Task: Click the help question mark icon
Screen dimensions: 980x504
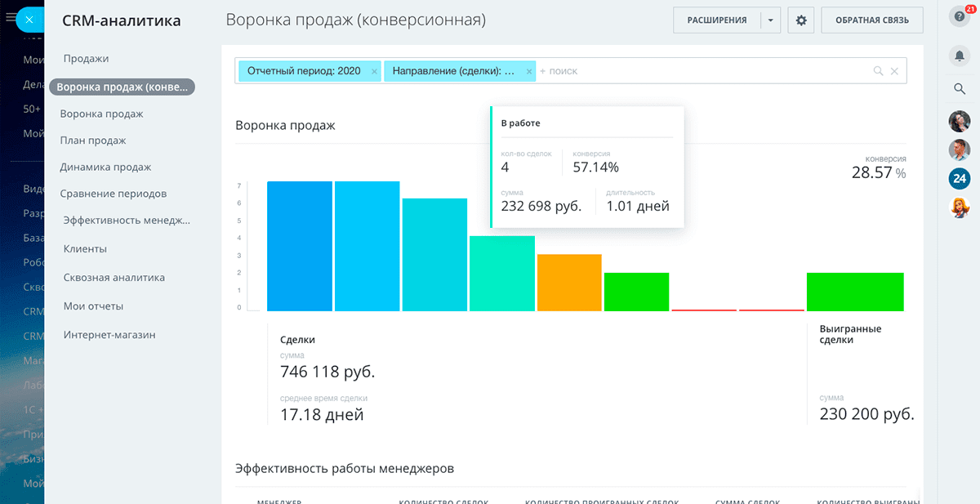Action: 960,17
